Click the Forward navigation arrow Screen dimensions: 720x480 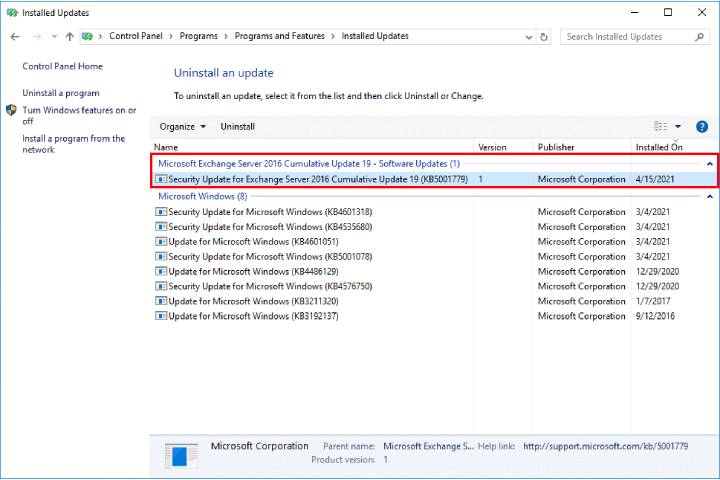(37, 37)
